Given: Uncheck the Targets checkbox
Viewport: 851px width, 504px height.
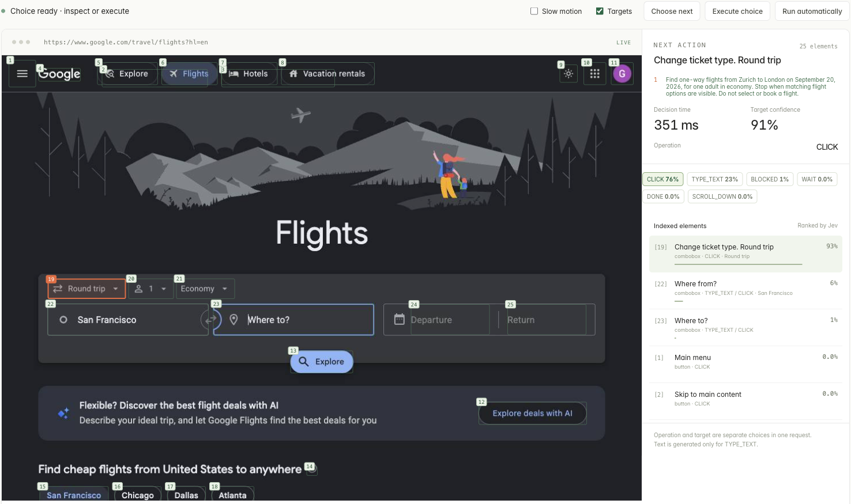Looking at the screenshot, I should click(x=600, y=11).
